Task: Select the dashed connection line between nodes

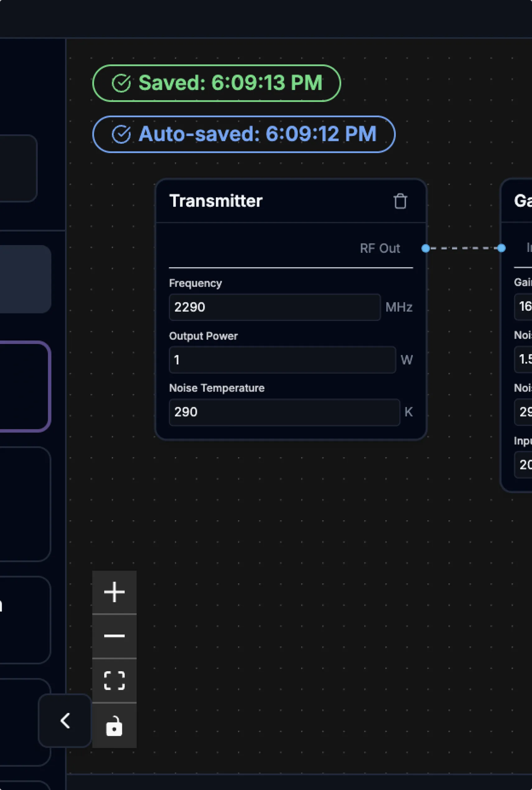Action: 464,248
